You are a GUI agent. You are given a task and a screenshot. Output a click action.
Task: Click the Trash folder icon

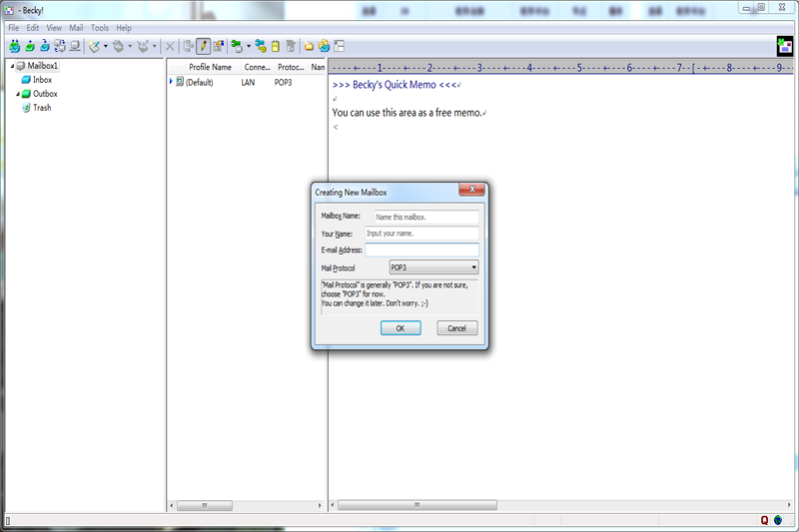(x=26, y=108)
